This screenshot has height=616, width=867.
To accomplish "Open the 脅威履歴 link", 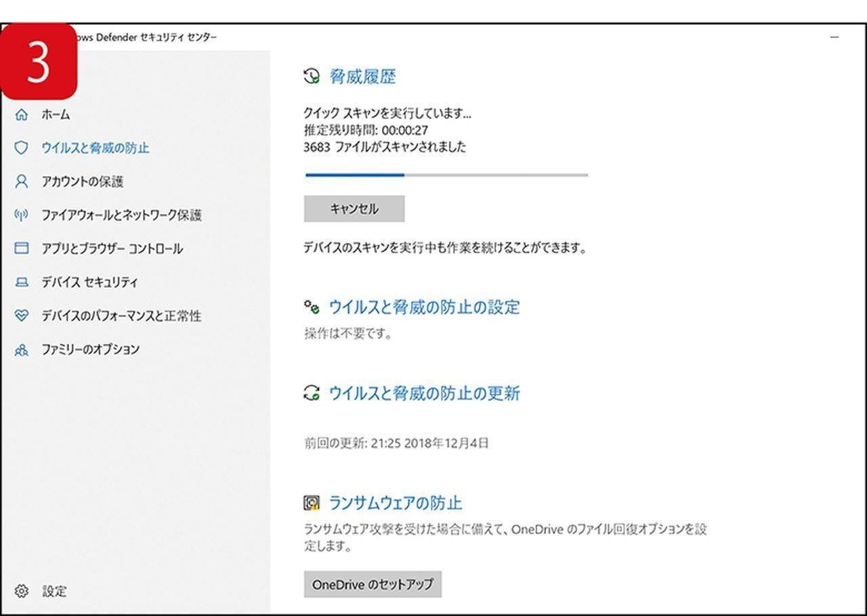I will click(362, 76).
